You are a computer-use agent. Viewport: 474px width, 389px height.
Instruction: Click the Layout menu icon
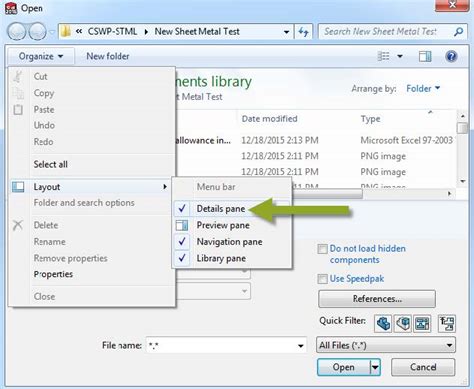pos(18,187)
